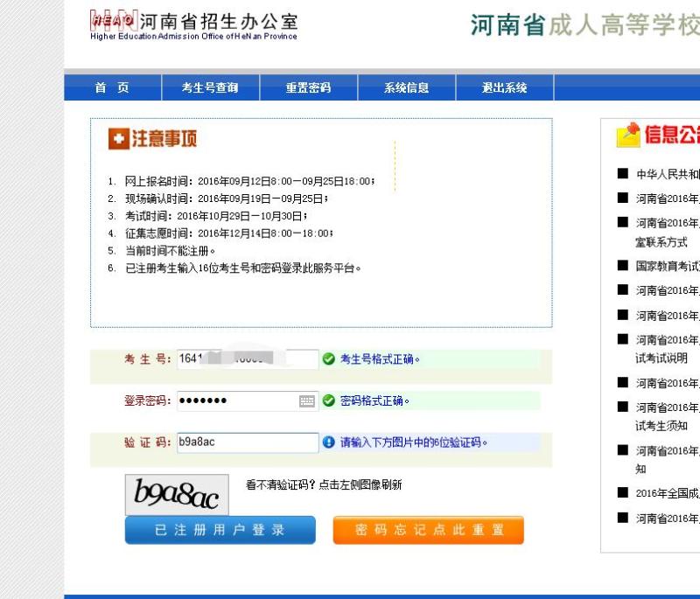Click the orange plus icon next to 注意事项
The width and height of the screenshot is (700, 599).
click(x=119, y=139)
